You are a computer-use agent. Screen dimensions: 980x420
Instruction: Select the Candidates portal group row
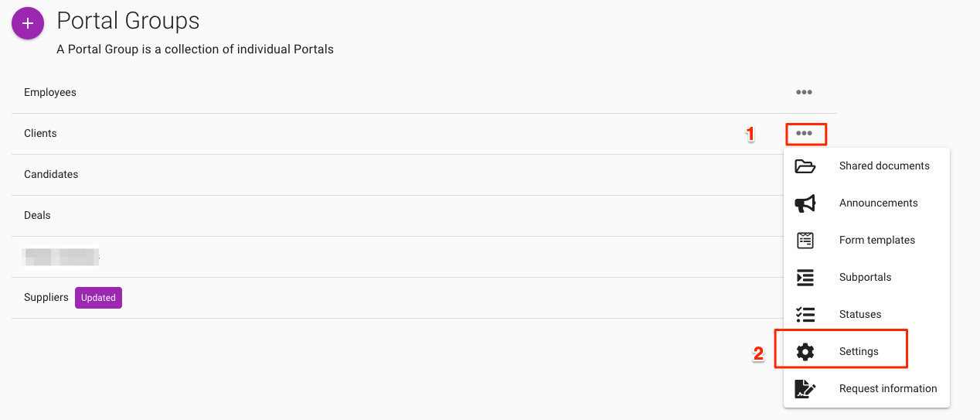coord(51,175)
